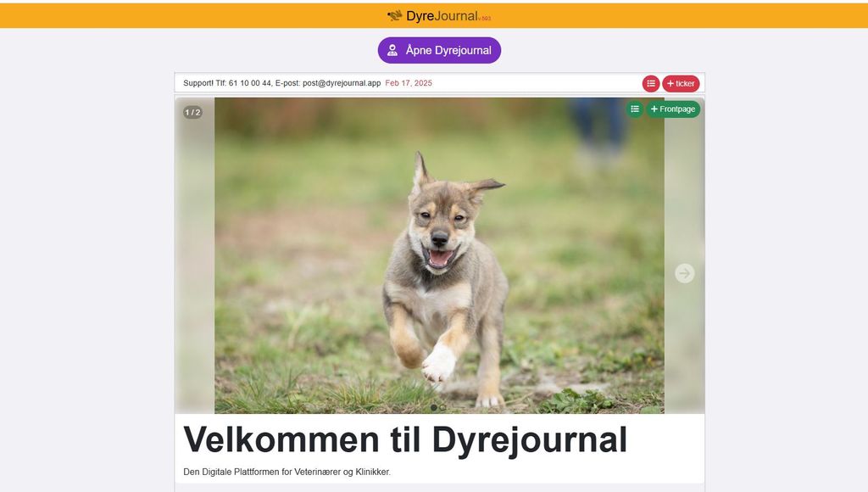Click the user icon in Åpne Dyrejournal
This screenshot has height=492, width=868.
(392, 50)
